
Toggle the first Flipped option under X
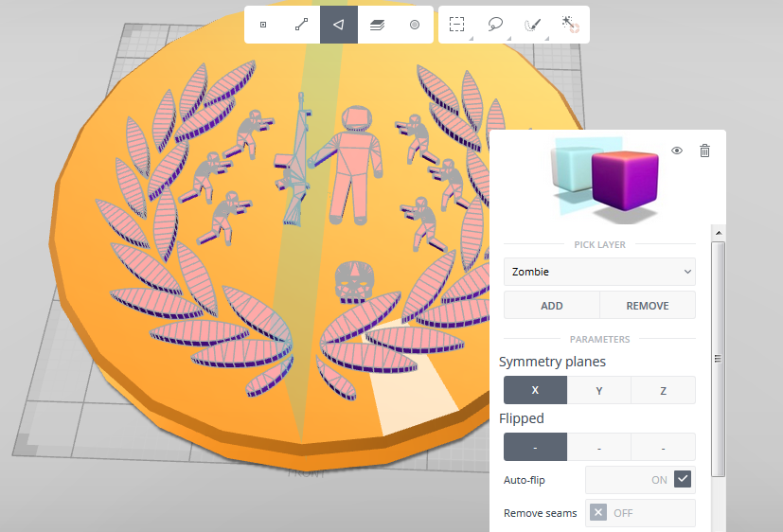coord(535,447)
